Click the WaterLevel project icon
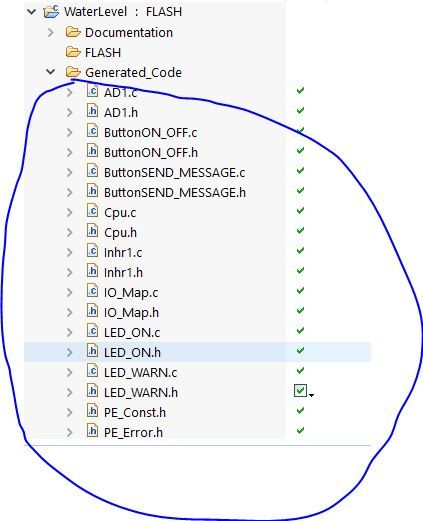Image resolution: width=423 pixels, height=521 pixels. point(51,12)
